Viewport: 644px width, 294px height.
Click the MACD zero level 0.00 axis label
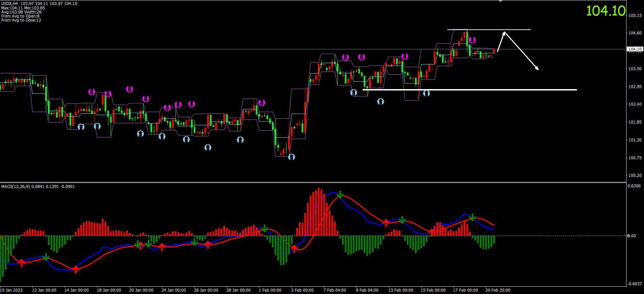coord(631,236)
